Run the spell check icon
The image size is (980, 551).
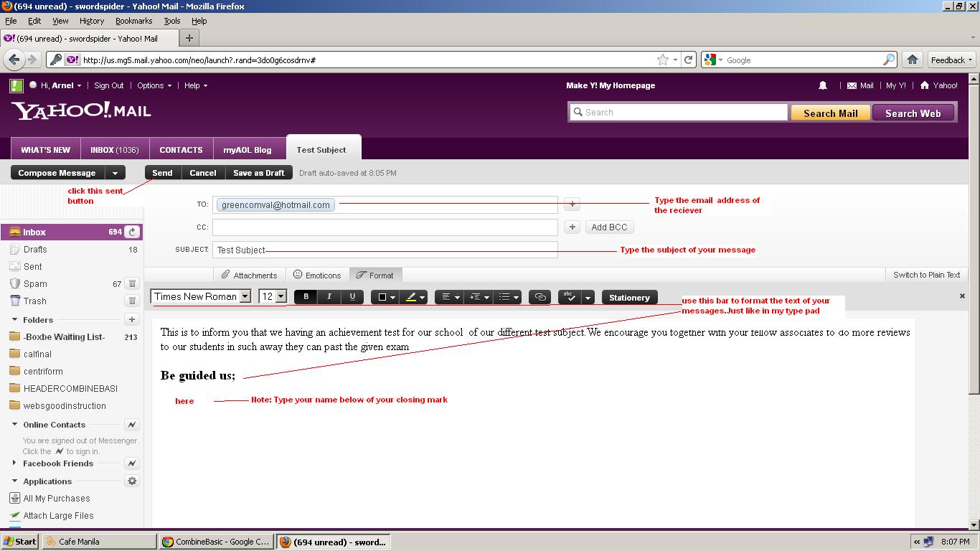click(x=570, y=297)
